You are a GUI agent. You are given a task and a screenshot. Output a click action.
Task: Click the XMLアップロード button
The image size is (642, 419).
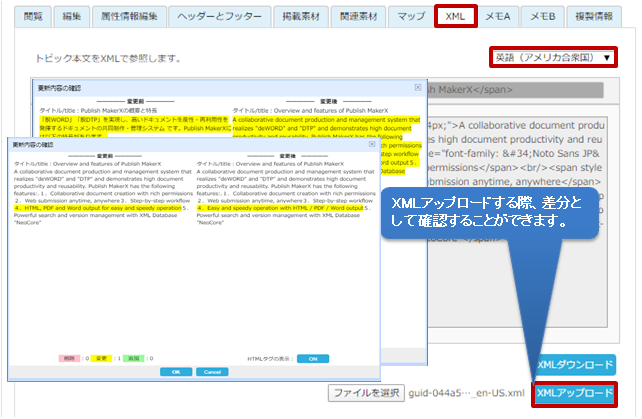coord(575,394)
